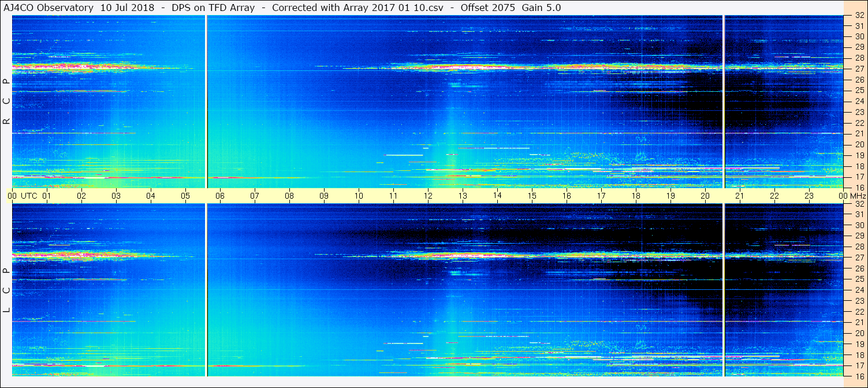The width and height of the screenshot is (868, 388).
Task: Click the 'UTC' label on time axis
Action: point(29,196)
